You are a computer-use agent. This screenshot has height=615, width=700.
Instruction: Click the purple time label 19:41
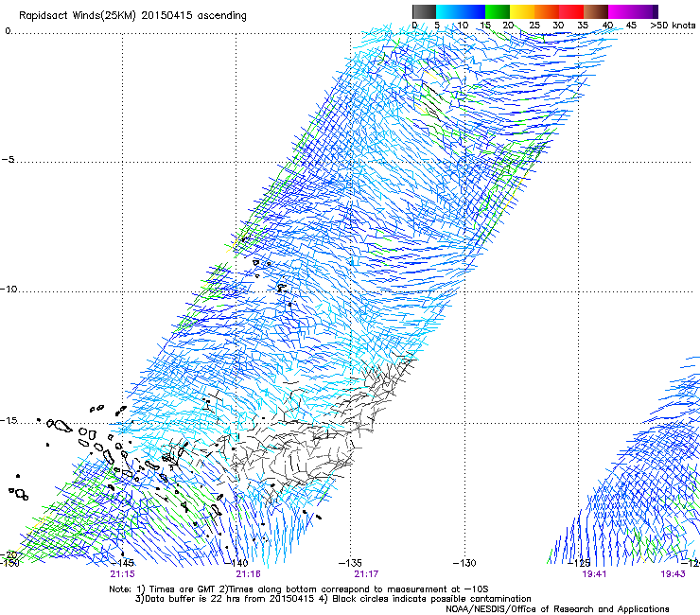point(594,574)
